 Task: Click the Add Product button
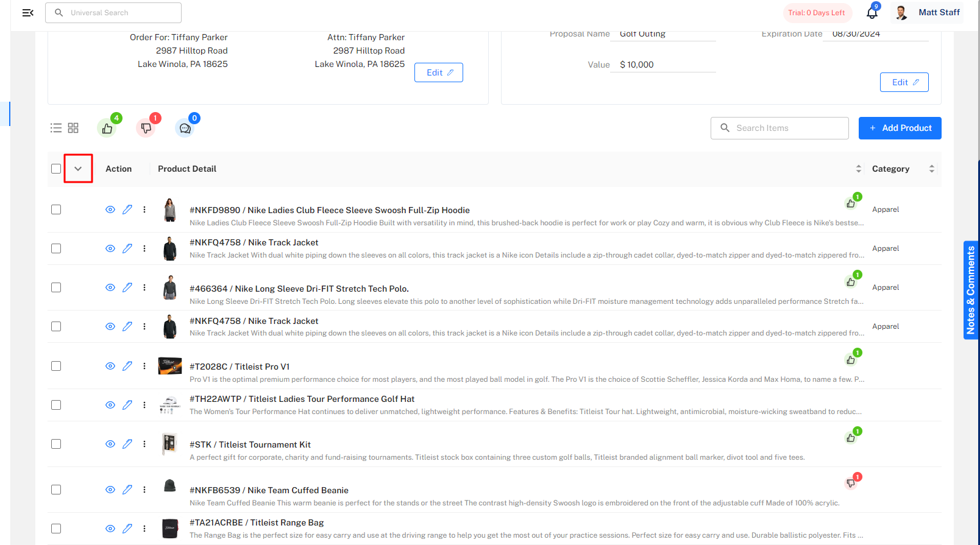coord(900,128)
